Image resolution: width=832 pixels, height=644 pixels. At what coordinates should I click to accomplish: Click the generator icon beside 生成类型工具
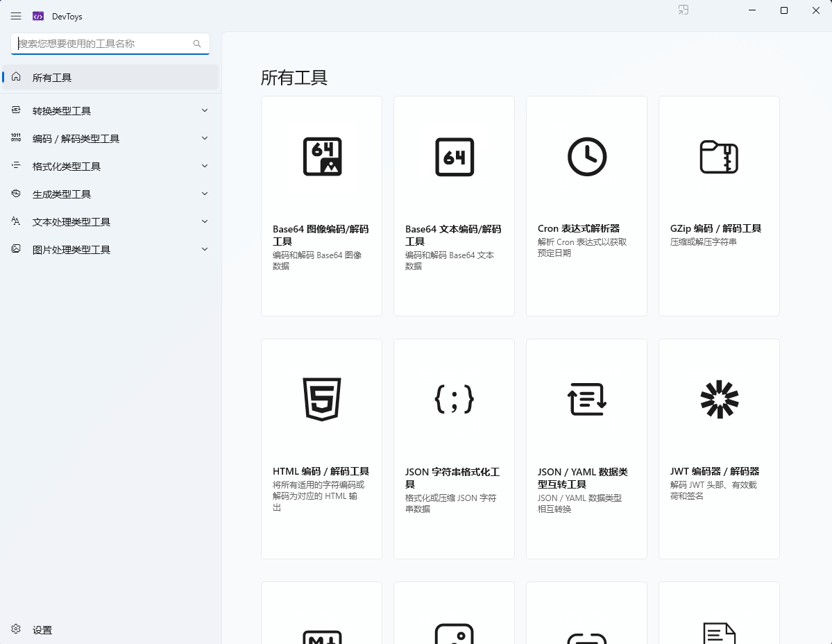16,193
